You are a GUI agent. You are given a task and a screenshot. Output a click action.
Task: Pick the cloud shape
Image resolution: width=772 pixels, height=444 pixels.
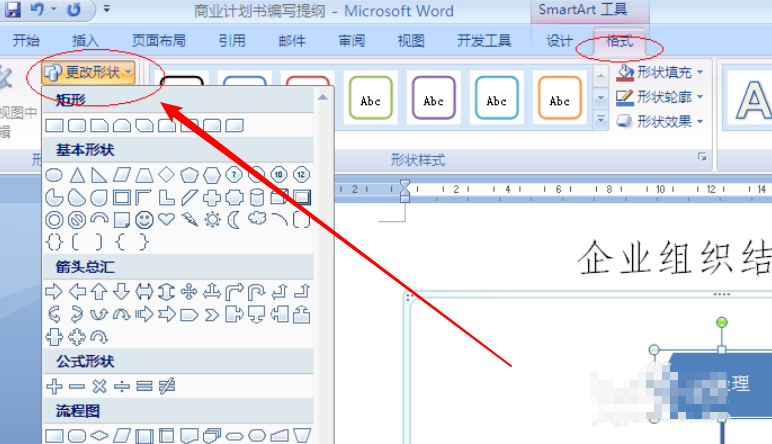pos(257,219)
